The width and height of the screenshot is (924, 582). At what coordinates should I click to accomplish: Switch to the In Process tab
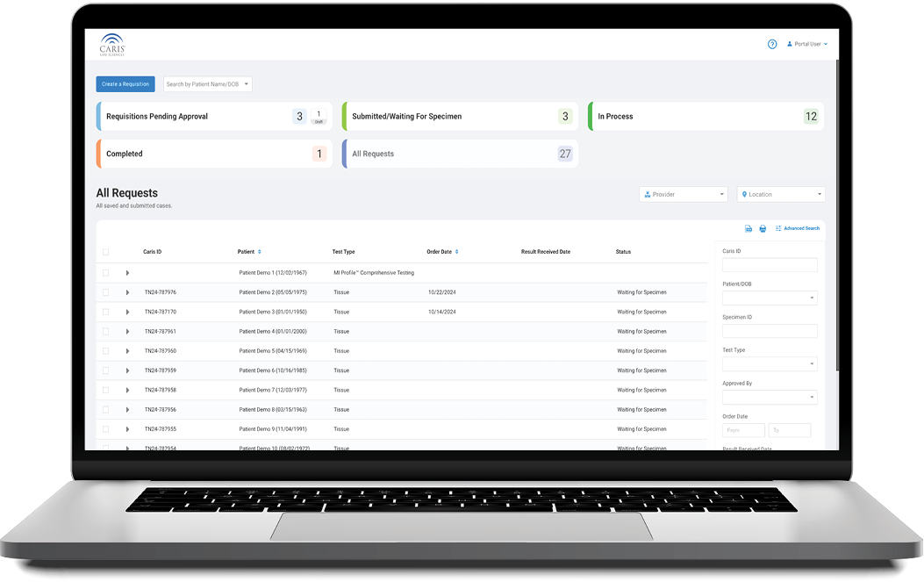pos(706,117)
